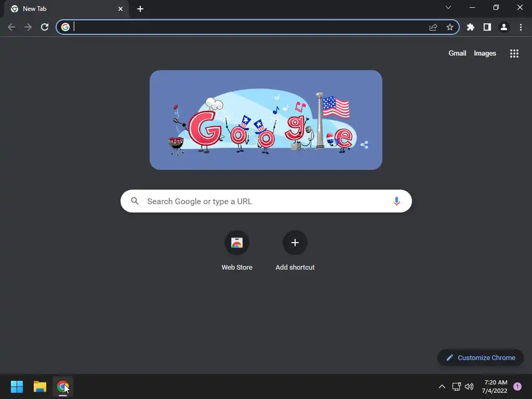Select the New Tab tab
Viewport: 532px width, 399px height.
[66, 9]
